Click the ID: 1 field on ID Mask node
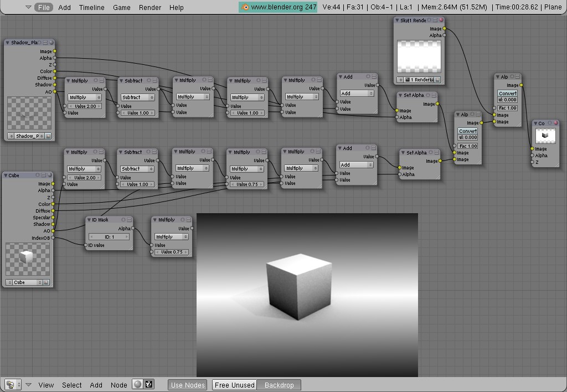 point(109,237)
